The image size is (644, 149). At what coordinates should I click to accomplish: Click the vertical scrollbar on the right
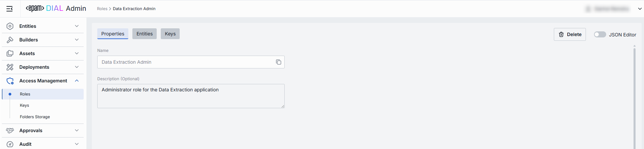[635, 98]
